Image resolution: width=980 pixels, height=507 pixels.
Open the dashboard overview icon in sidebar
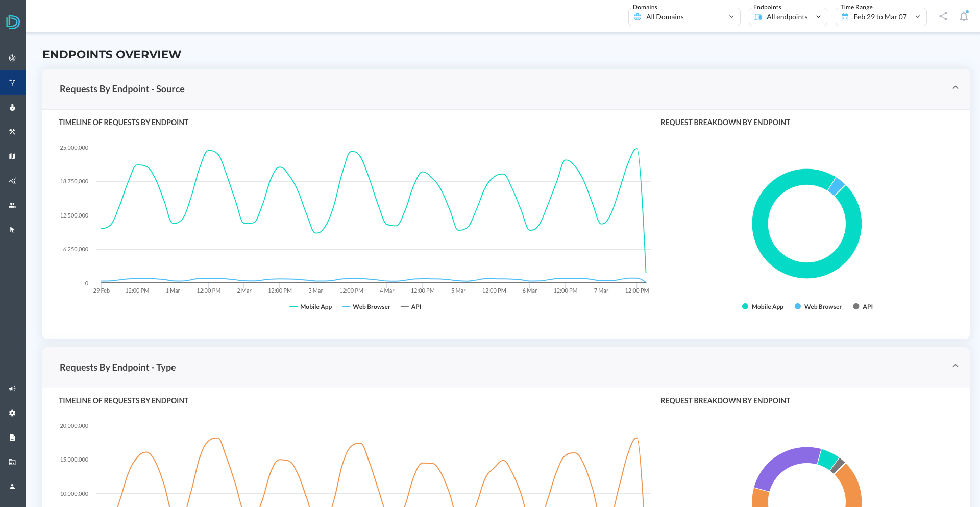[x=12, y=58]
